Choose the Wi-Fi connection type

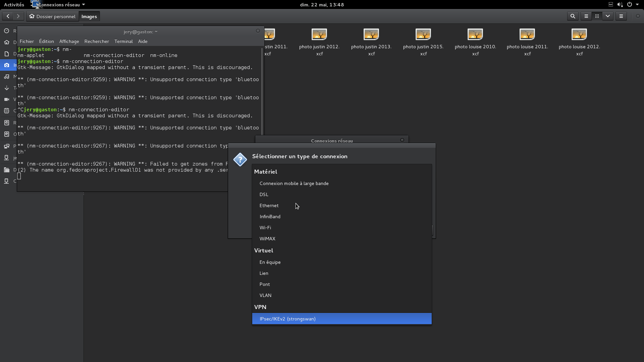click(x=342, y=228)
